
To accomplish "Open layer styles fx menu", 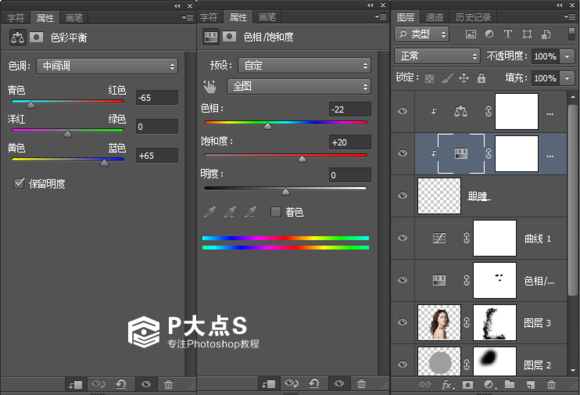I will tap(448, 385).
